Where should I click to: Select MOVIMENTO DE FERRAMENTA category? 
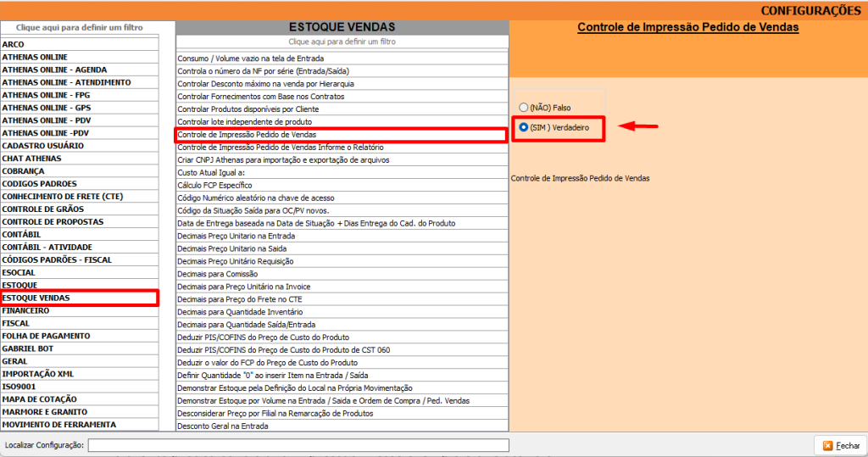(x=79, y=425)
